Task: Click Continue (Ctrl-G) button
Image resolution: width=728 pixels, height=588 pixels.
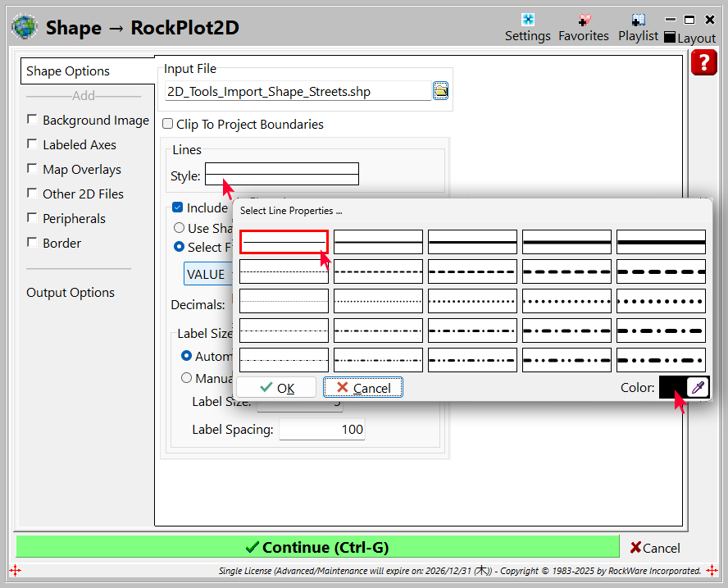Action: pos(317,547)
